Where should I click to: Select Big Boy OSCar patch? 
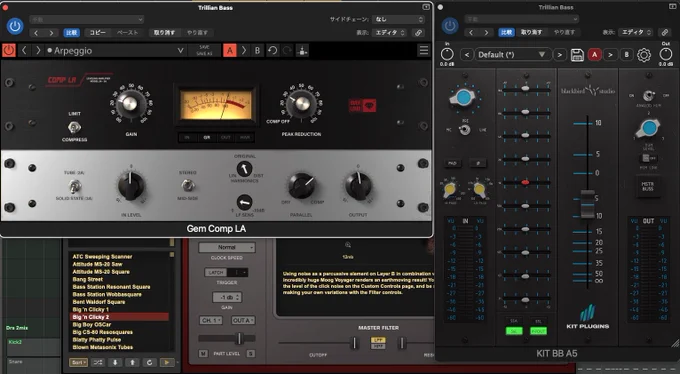tap(92, 325)
